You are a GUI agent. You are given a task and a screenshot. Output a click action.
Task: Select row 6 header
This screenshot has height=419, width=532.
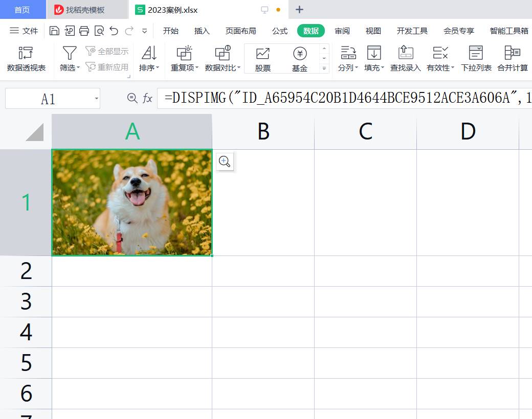26,393
